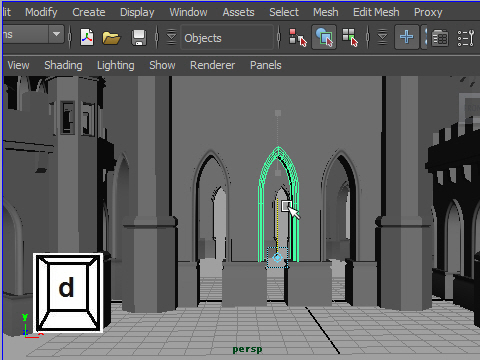
Task: Toggle the blue plus snap icon
Action: 407,37
